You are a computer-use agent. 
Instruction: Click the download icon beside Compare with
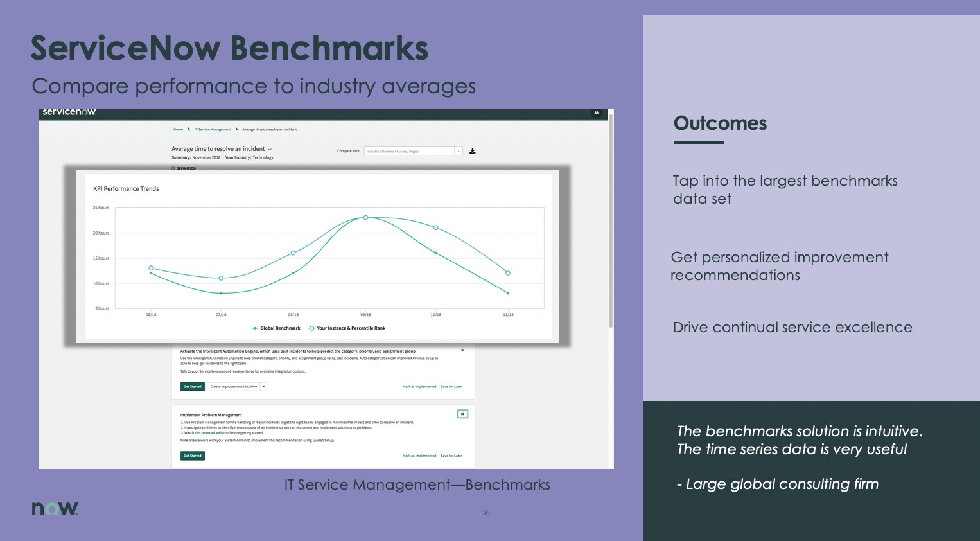473,152
